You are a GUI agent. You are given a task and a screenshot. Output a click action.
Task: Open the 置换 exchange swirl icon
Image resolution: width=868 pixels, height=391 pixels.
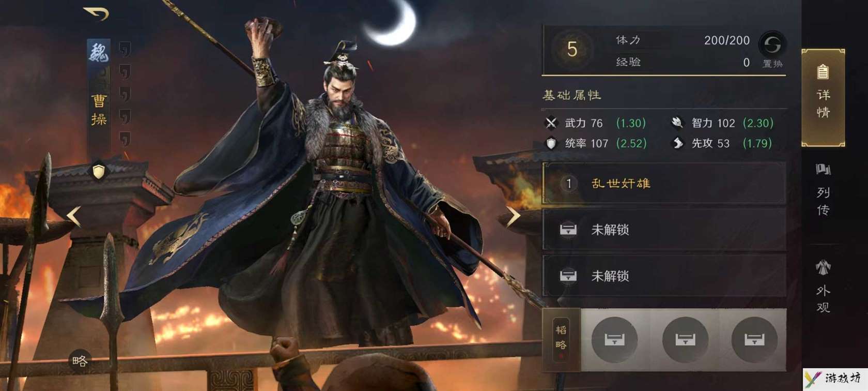[772, 45]
